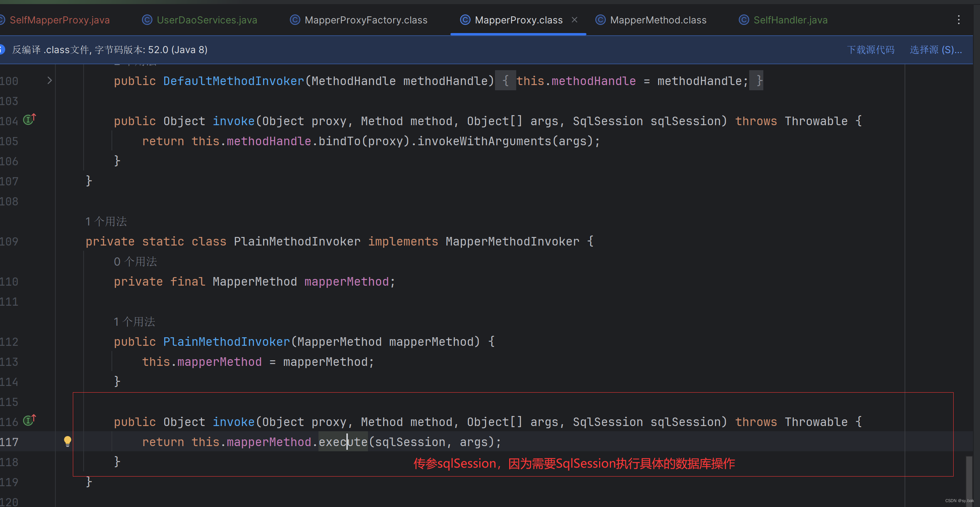Expand folded code at line 100 gutter arrow
The height and width of the screenshot is (507, 980).
pyautogui.click(x=49, y=80)
